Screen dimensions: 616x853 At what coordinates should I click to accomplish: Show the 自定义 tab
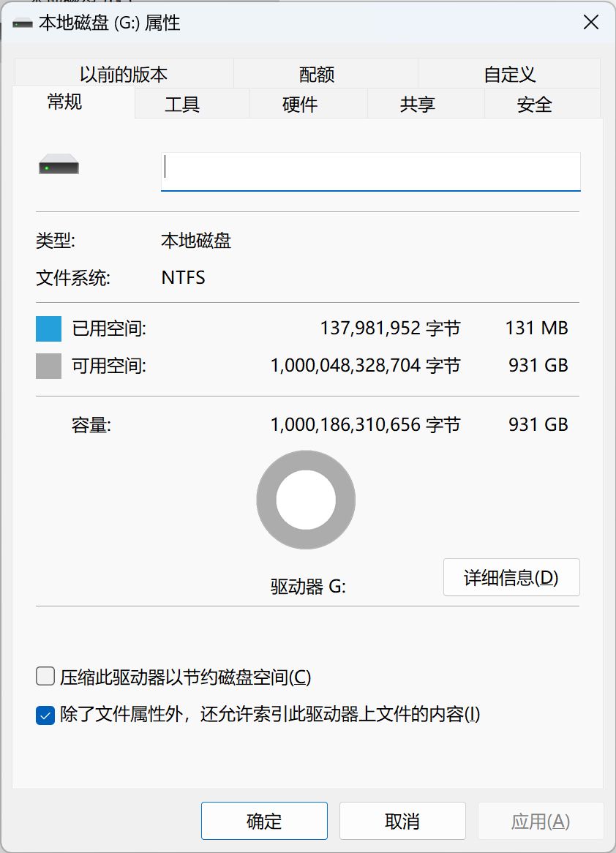[510, 74]
